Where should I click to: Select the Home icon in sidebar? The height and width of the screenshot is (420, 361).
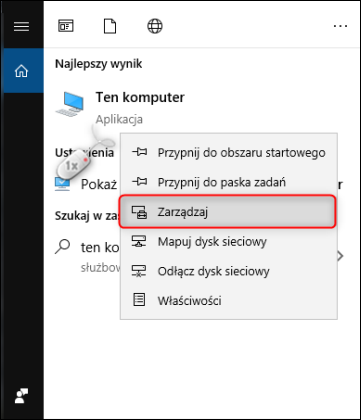pos(22,70)
